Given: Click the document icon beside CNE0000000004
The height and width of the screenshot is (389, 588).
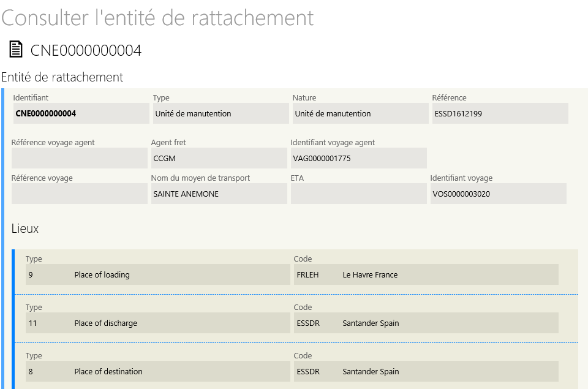Looking at the screenshot, I should click(16, 50).
